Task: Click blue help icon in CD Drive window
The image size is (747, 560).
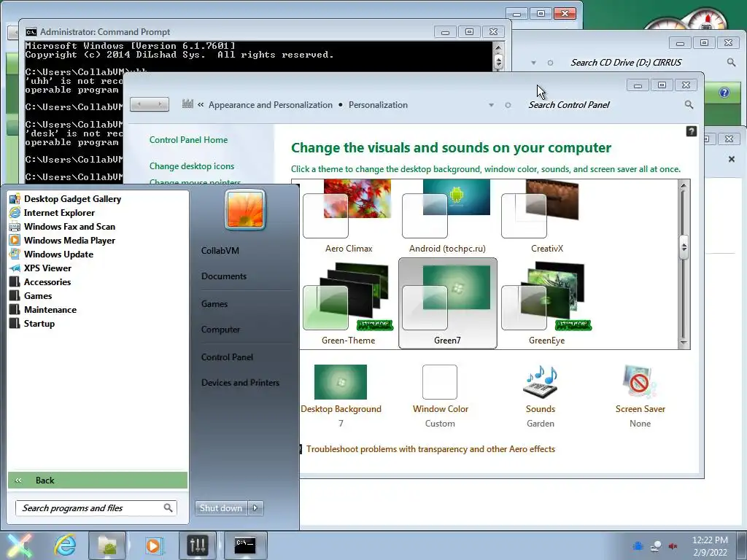Action: 724,93
